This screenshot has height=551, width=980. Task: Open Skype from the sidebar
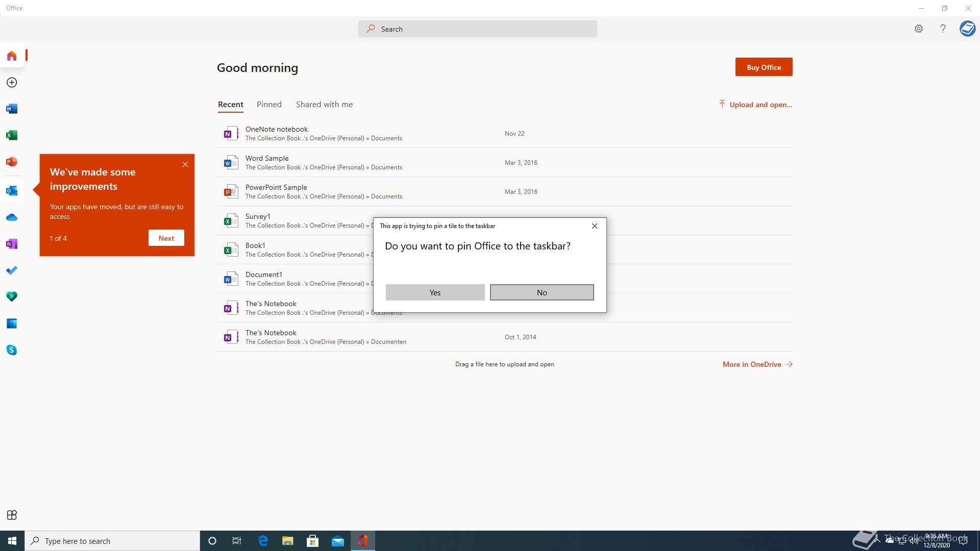(12, 350)
